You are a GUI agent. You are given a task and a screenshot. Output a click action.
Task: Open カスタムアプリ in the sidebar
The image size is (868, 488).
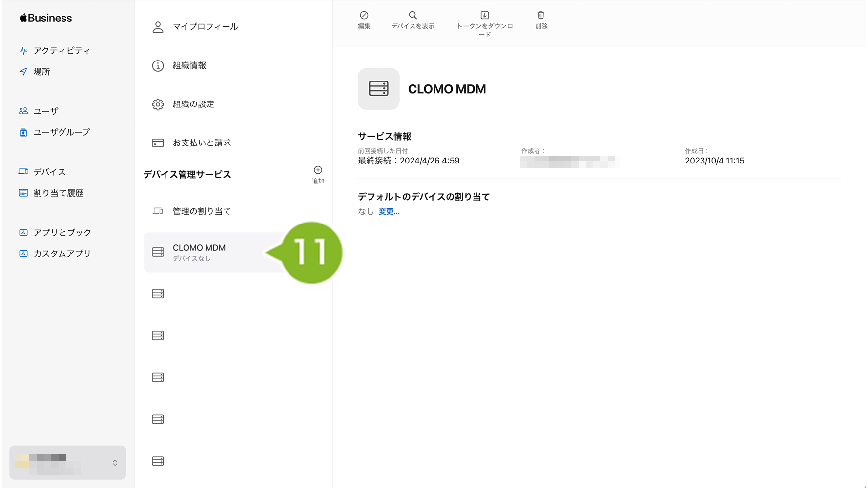point(55,254)
